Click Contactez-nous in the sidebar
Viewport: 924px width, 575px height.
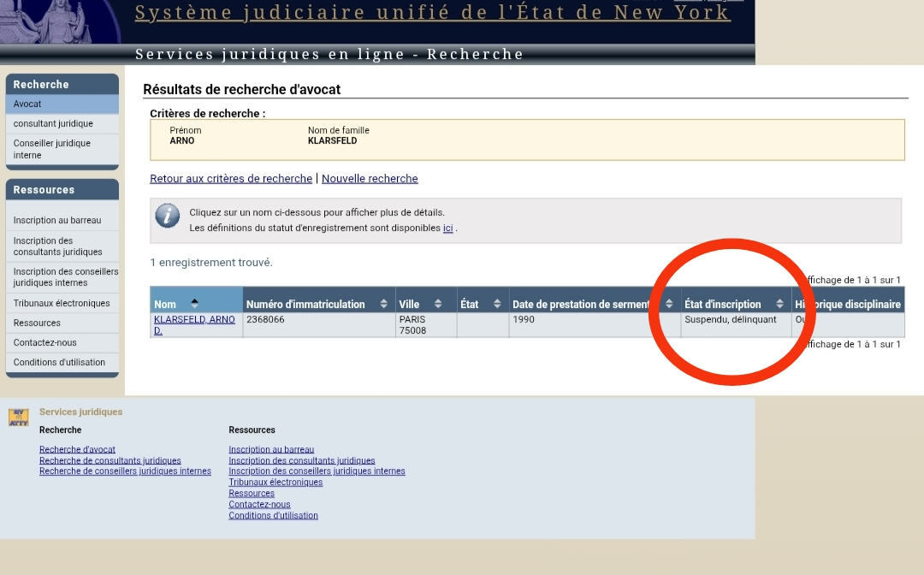tap(44, 343)
